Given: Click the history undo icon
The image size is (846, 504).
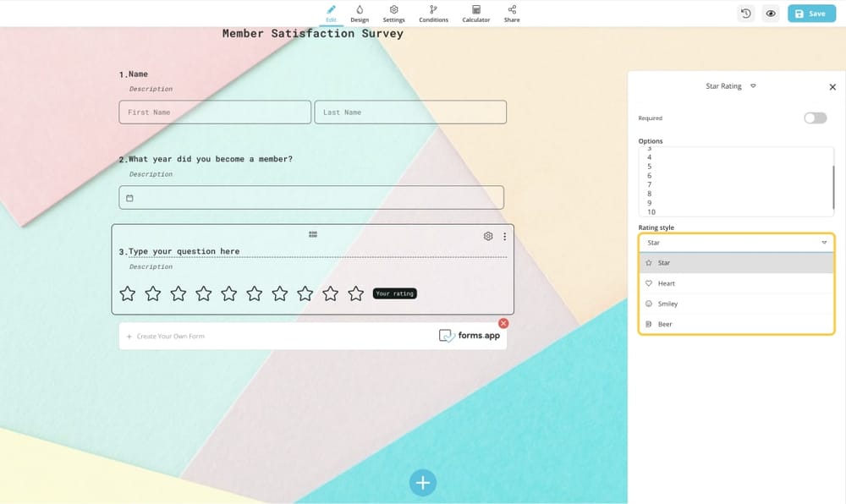Looking at the screenshot, I should tap(745, 14).
